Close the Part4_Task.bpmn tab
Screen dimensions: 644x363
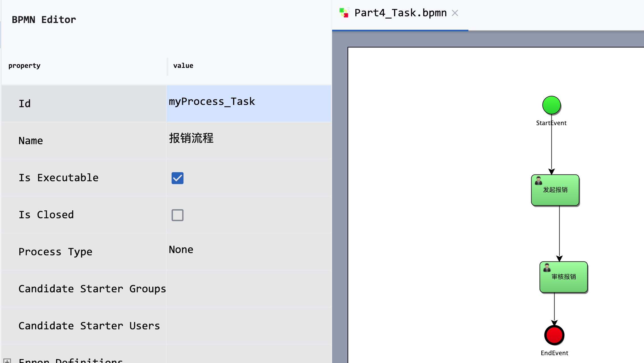[x=455, y=13]
